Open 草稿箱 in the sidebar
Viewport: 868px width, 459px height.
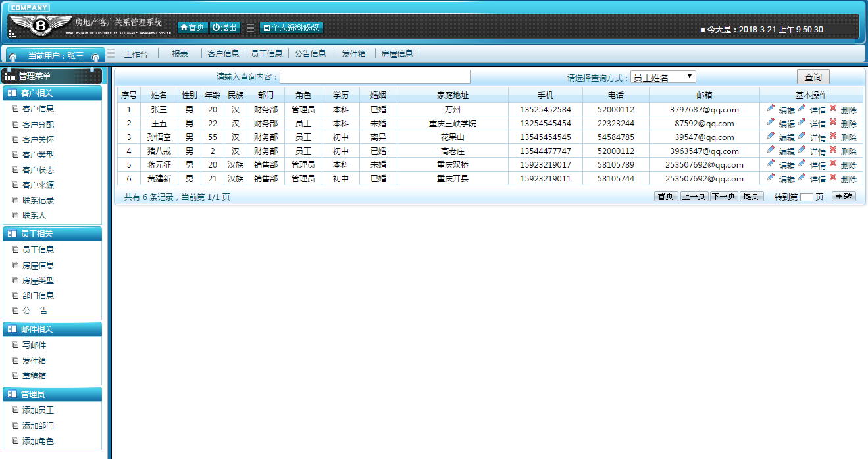pyautogui.click(x=34, y=375)
